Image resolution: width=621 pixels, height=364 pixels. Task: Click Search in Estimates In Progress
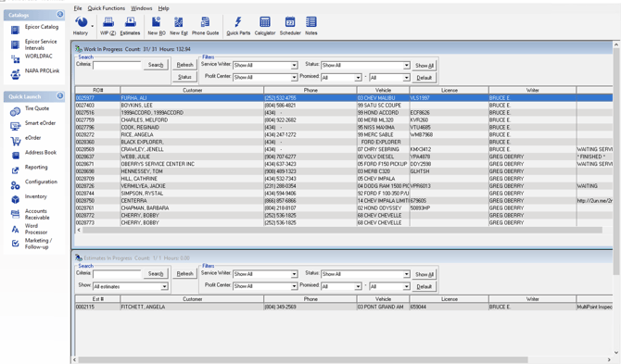click(x=156, y=274)
